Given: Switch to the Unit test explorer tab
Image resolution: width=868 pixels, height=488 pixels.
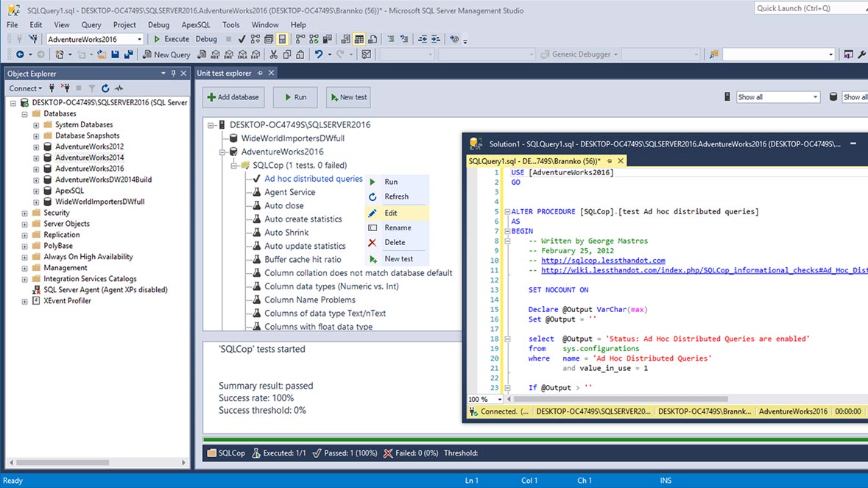Looking at the screenshot, I should click(x=224, y=73).
